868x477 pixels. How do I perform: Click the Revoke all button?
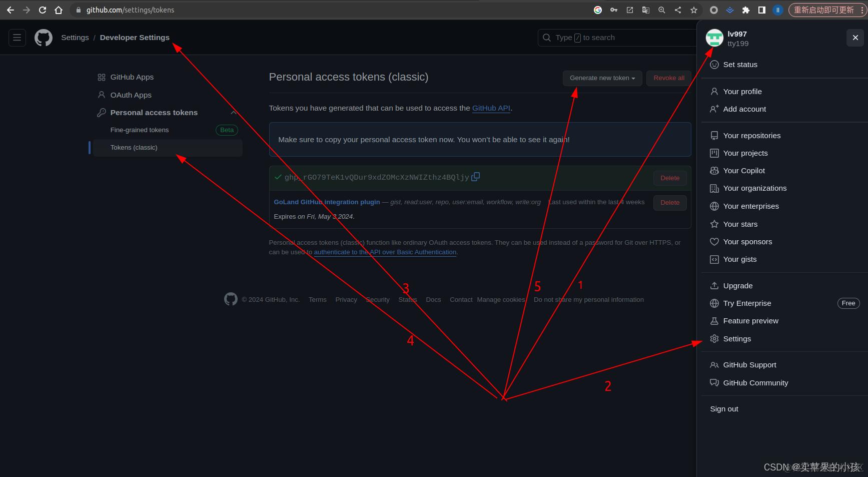tap(668, 78)
